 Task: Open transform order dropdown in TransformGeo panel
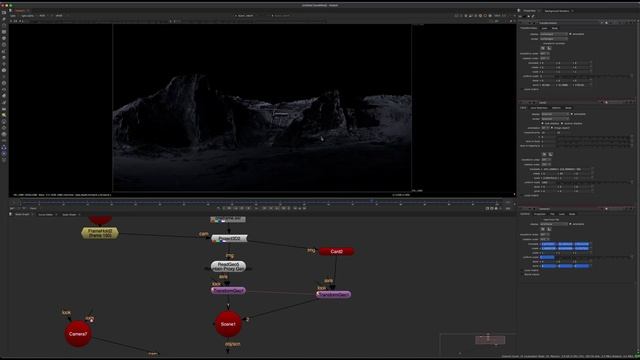pos(545,53)
